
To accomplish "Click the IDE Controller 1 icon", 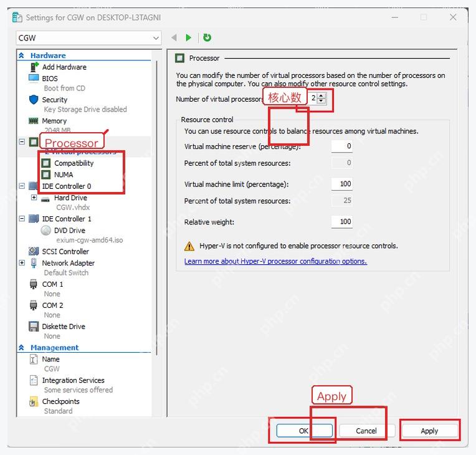I will click(x=34, y=219).
